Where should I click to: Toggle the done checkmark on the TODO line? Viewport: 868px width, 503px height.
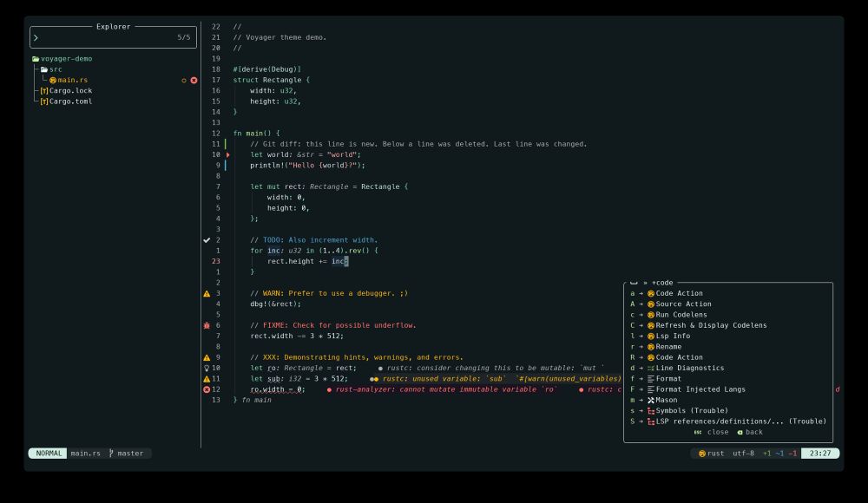click(207, 239)
